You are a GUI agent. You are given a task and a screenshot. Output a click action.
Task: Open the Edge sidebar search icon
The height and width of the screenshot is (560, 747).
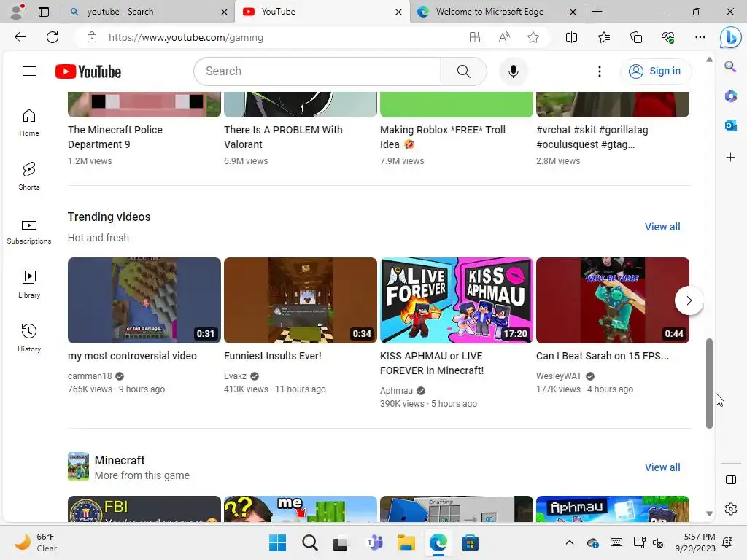[x=730, y=66]
